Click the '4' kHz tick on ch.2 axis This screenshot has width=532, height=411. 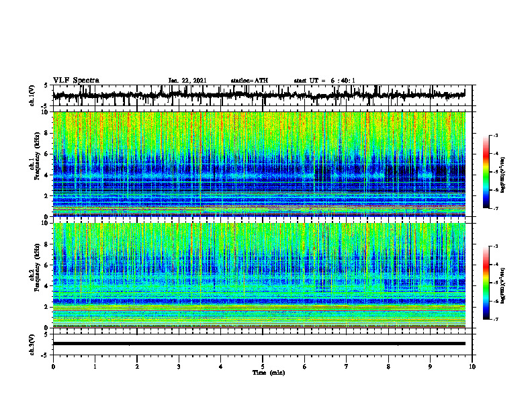47,286
